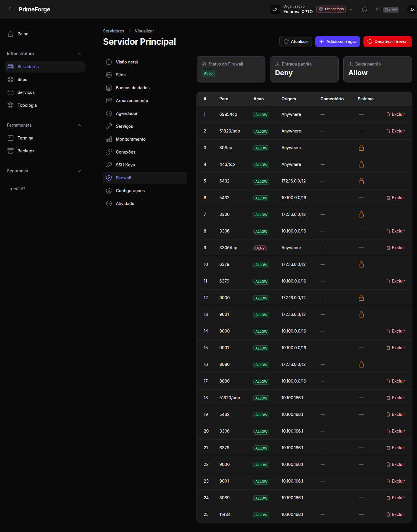Image resolution: width=417 pixels, height=532 pixels.
Task: Click the 11434 port cell
Action: pyautogui.click(x=225, y=514)
